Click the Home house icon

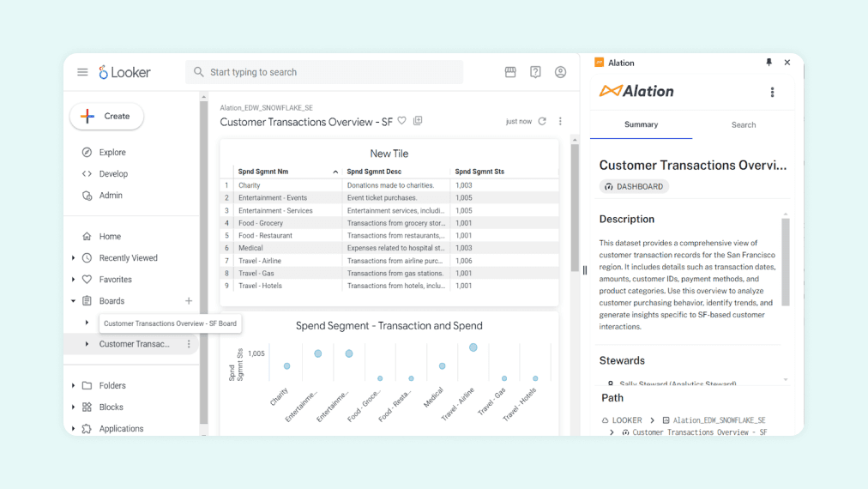[x=87, y=237]
